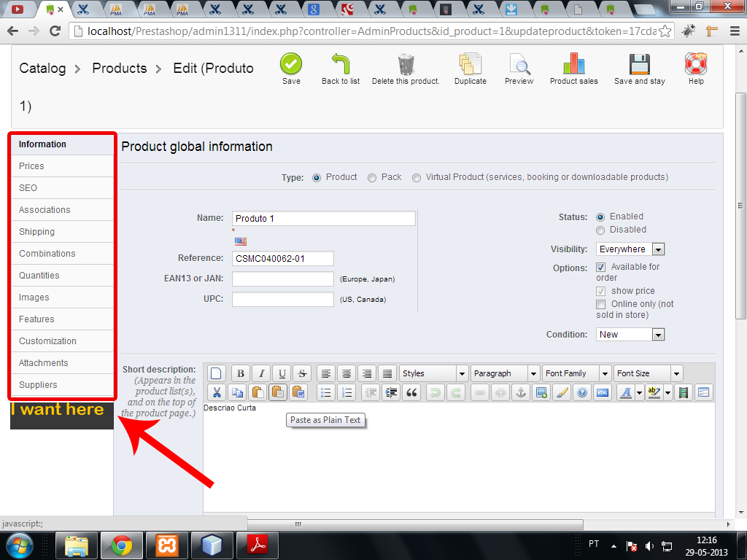Set Status to Enabled
747x560 pixels.
[600, 217]
